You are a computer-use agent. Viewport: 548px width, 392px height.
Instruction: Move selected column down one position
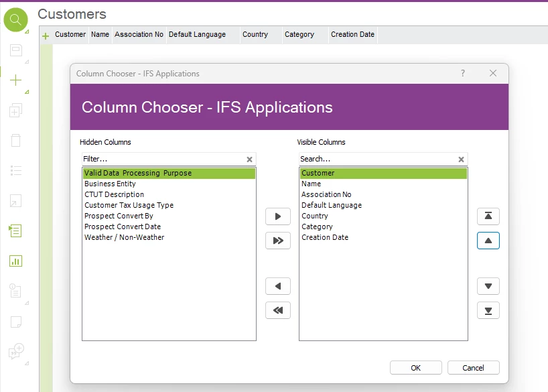pos(488,286)
